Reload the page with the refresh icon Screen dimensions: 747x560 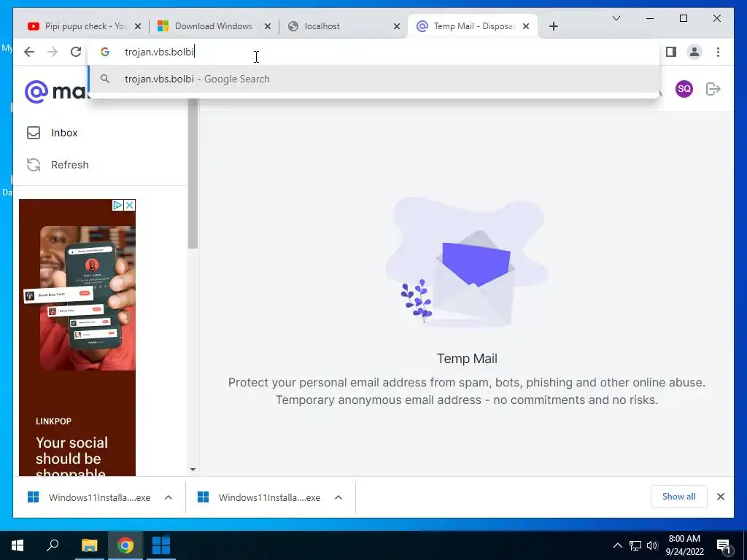(76, 52)
